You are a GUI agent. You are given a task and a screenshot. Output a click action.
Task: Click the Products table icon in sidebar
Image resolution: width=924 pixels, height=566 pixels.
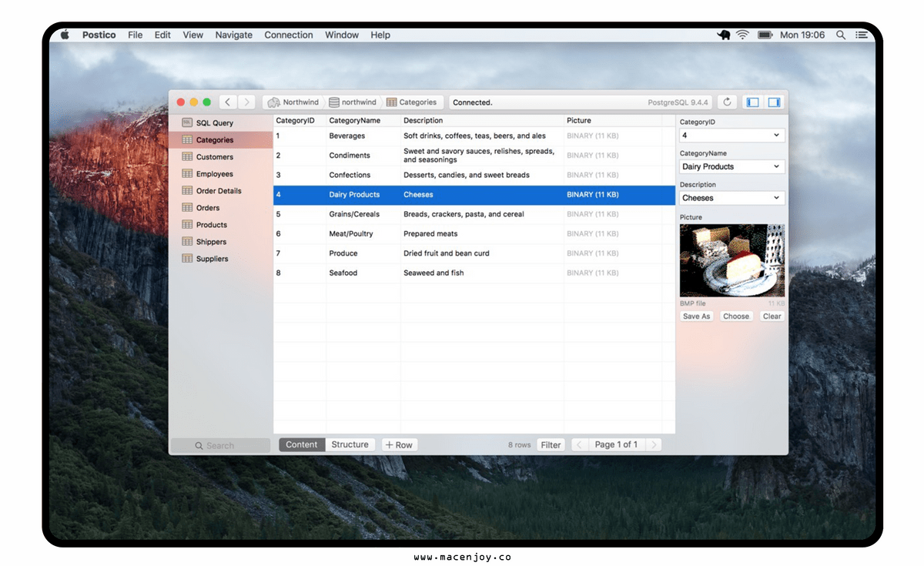tap(187, 224)
